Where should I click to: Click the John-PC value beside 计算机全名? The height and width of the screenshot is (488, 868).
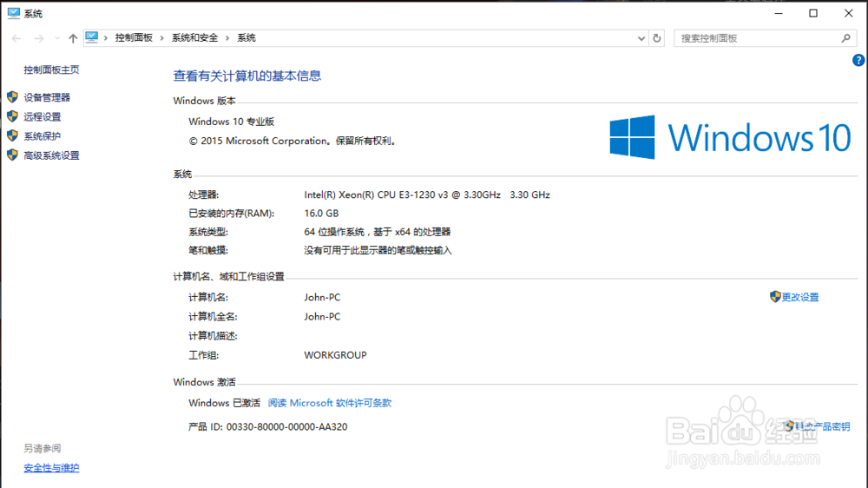322,317
